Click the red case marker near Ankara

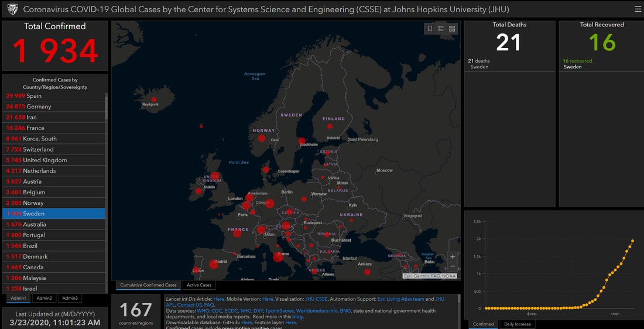tap(367, 272)
